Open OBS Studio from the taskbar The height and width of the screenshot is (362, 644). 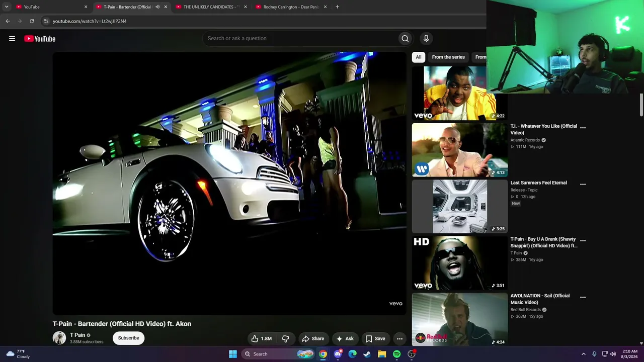(412, 354)
